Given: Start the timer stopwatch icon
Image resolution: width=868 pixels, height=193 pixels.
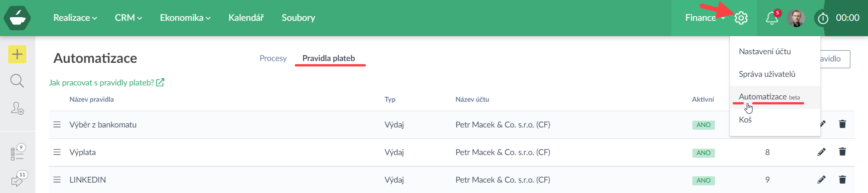Looking at the screenshot, I should coord(823,19).
